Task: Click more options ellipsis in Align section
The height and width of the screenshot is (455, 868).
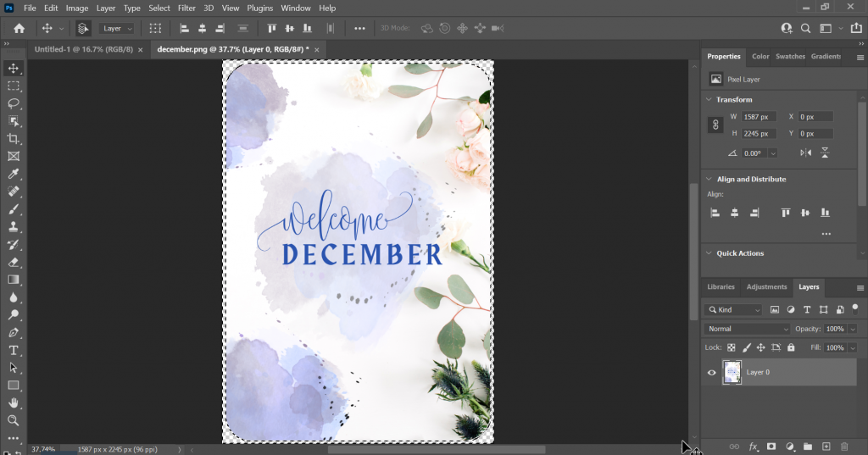Action: tap(826, 234)
